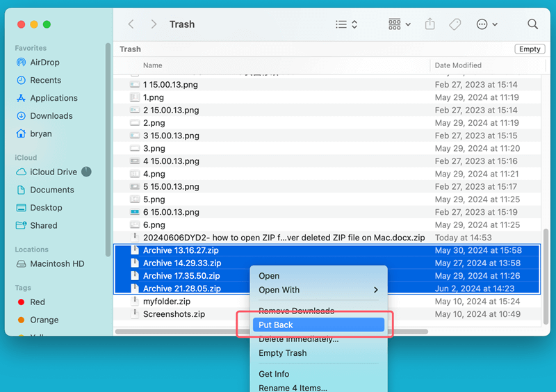Click the Search magnifier icon
This screenshot has height=392, width=556.
click(532, 24)
